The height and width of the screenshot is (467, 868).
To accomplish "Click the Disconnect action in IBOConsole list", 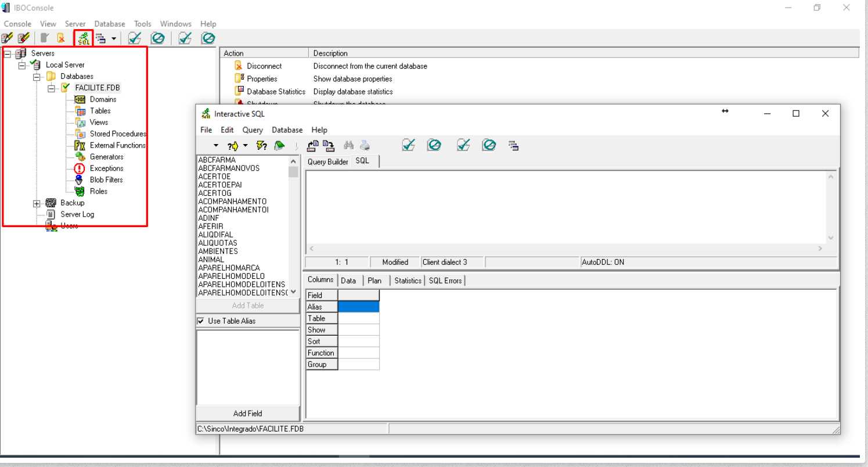I will click(x=264, y=66).
